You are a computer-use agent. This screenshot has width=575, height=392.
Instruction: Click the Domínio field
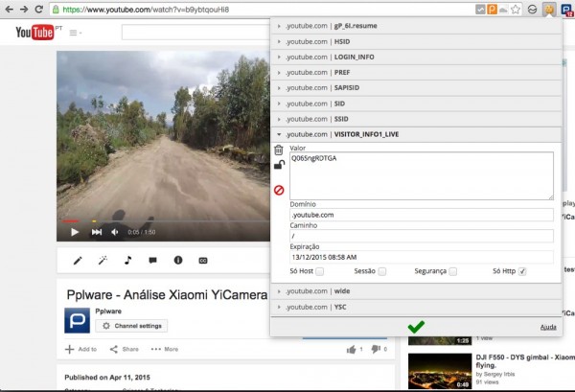[422, 215]
